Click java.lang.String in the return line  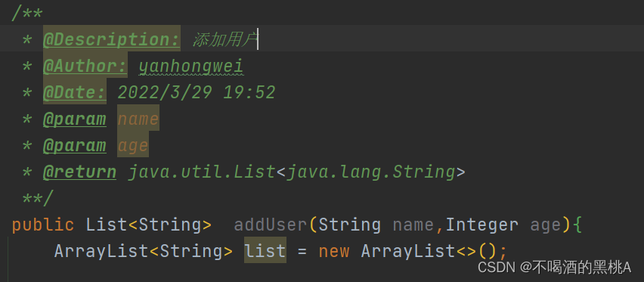(370, 172)
